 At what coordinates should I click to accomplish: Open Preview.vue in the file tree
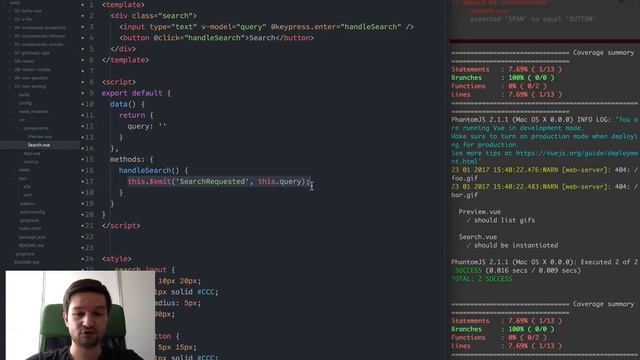(40, 137)
